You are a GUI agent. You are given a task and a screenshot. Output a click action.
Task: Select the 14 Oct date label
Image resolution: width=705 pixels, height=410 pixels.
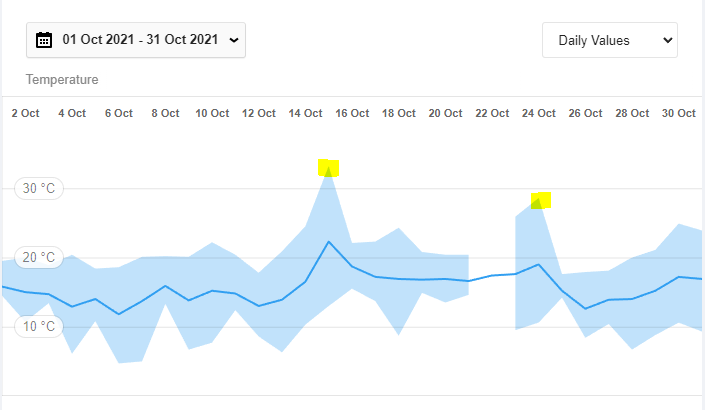[306, 114]
